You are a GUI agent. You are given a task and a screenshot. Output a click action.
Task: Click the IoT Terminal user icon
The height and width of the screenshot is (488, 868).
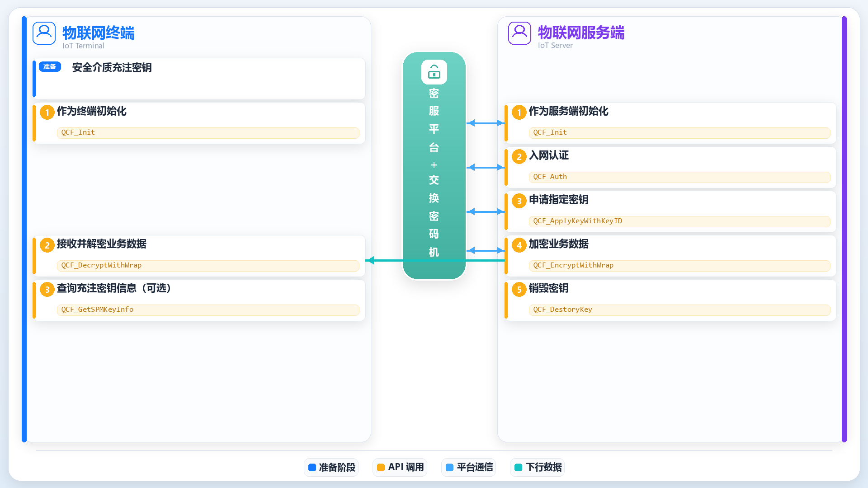(x=44, y=33)
